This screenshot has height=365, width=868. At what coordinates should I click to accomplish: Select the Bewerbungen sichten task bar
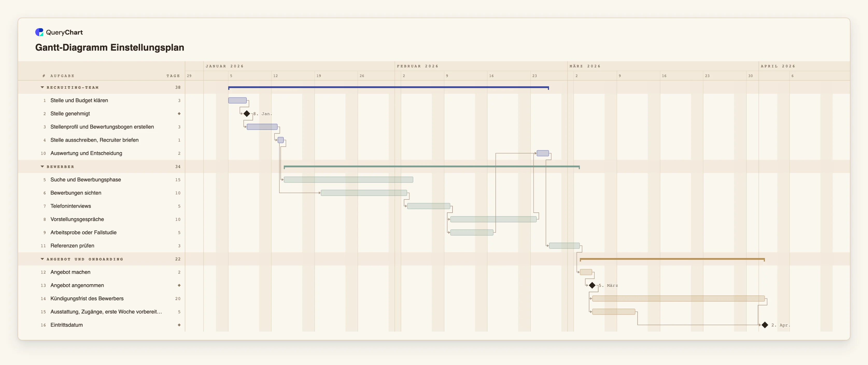click(364, 193)
